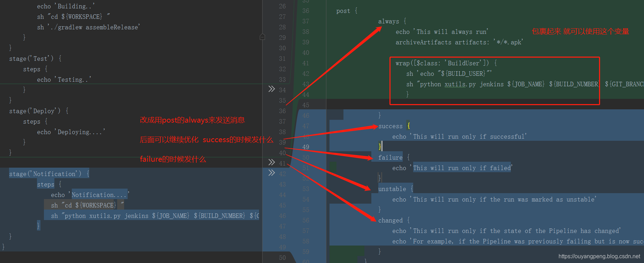Click echo 'state of the Pipeline has changed' line

click(x=507, y=231)
